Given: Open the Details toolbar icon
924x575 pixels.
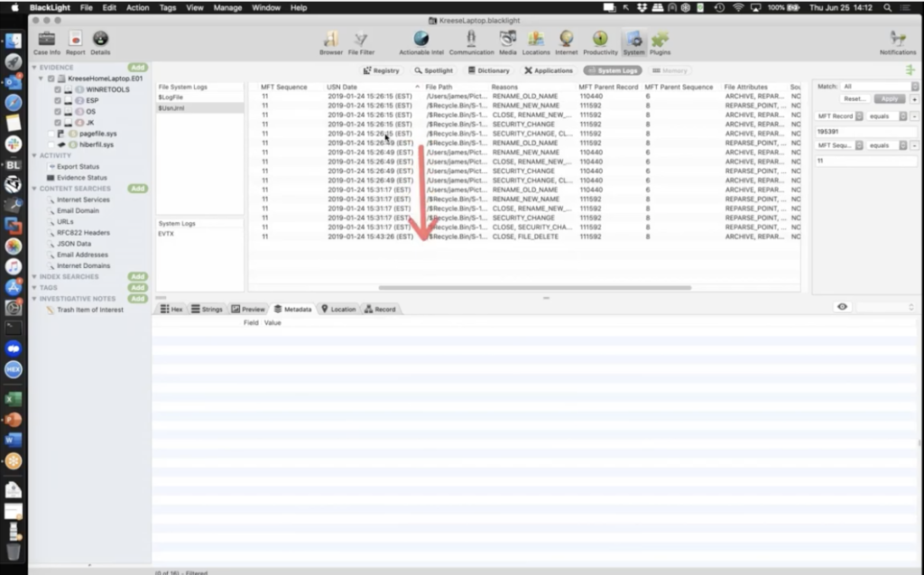Looking at the screenshot, I should tap(100, 40).
